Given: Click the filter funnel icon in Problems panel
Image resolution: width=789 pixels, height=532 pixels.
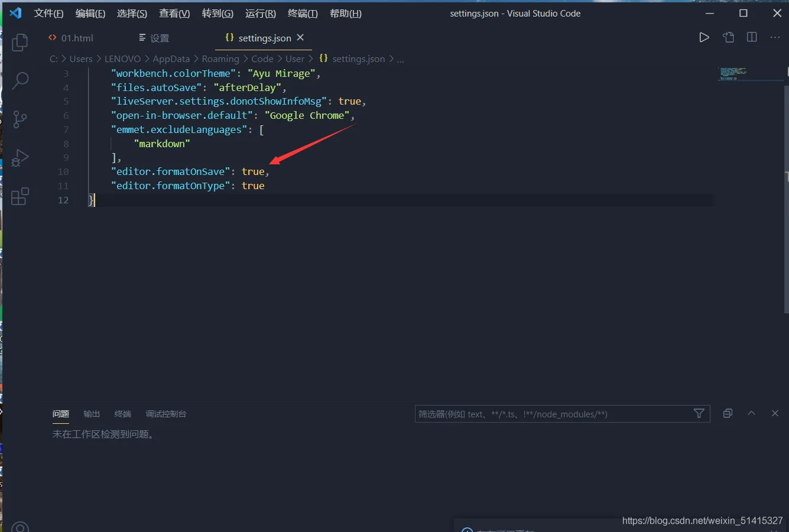Looking at the screenshot, I should tap(699, 414).
